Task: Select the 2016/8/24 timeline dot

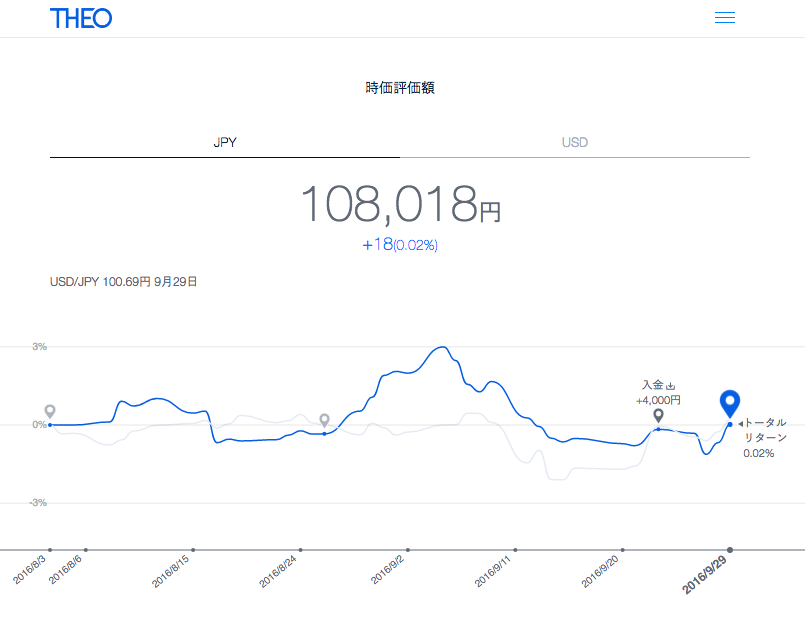Action: 300,550
